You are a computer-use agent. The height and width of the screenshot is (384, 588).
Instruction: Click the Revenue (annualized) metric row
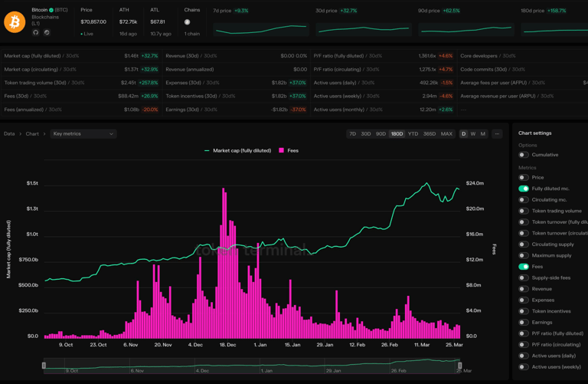237,70
